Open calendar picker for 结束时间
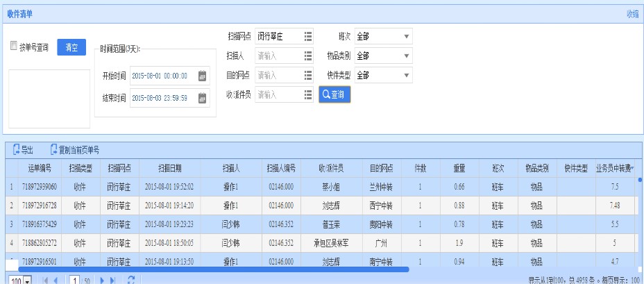The height and width of the screenshot is (284, 644). click(x=202, y=98)
